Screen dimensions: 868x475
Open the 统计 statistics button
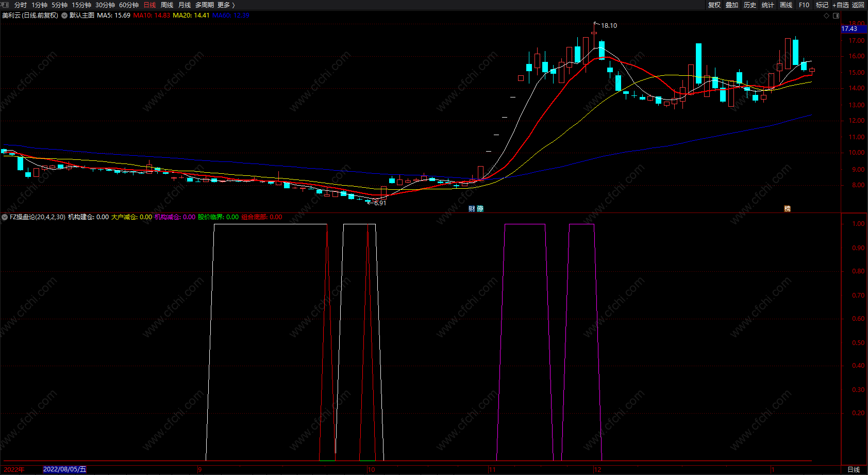point(768,5)
